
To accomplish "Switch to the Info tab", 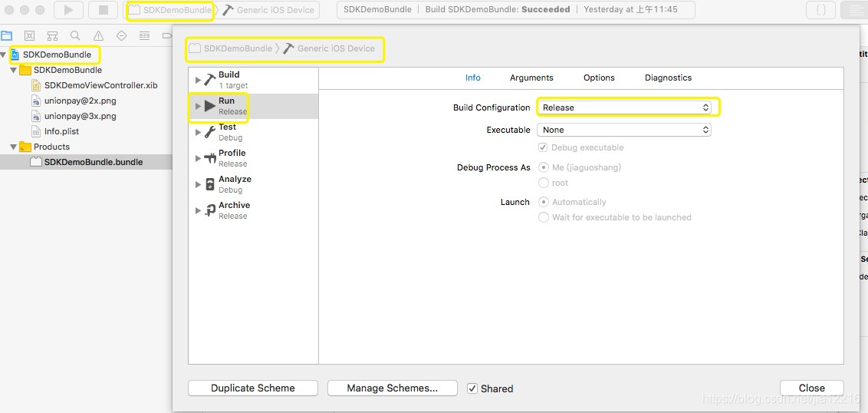I will pos(473,78).
